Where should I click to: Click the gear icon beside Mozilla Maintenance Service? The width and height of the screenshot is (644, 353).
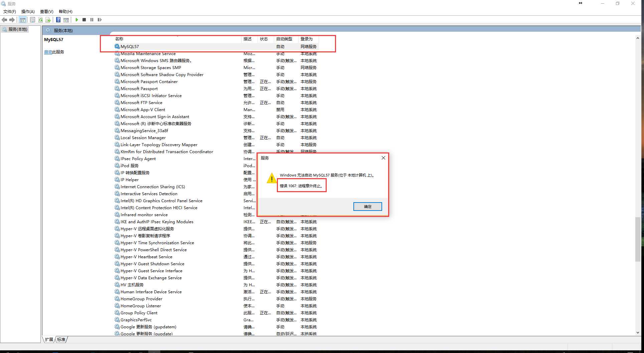pos(117,53)
